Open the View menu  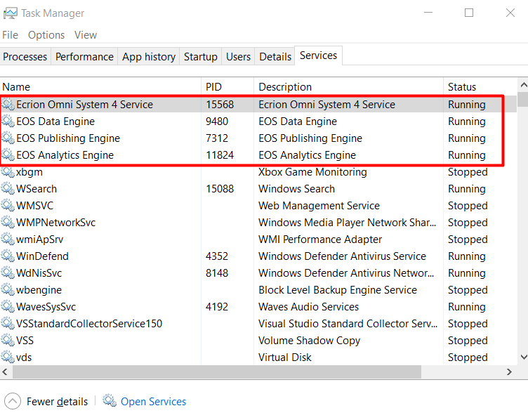pos(86,35)
